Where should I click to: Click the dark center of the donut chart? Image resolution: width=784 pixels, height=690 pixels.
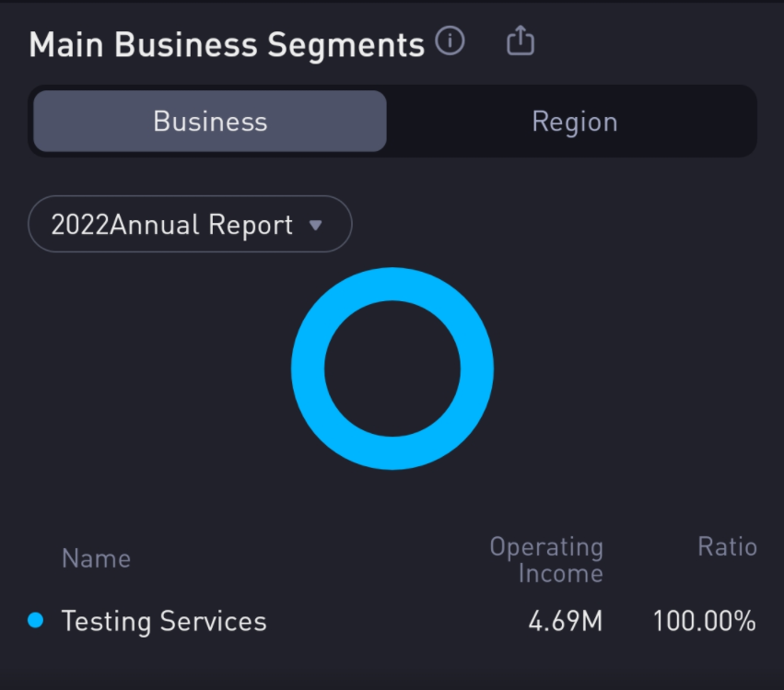pyautogui.click(x=392, y=368)
